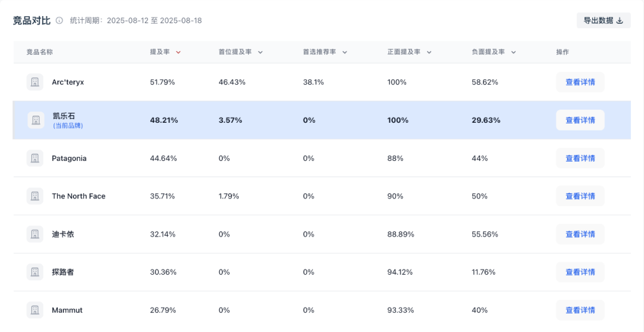Click the 51.79% mention rate value
This screenshot has height=332, width=644.
click(163, 82)
